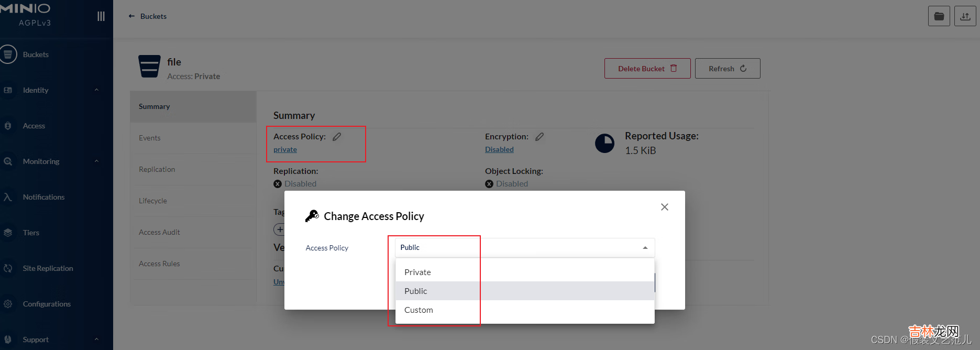Switch to the Lifecycle tab
This screenshot has height=350, width=980.
(153, 201)
